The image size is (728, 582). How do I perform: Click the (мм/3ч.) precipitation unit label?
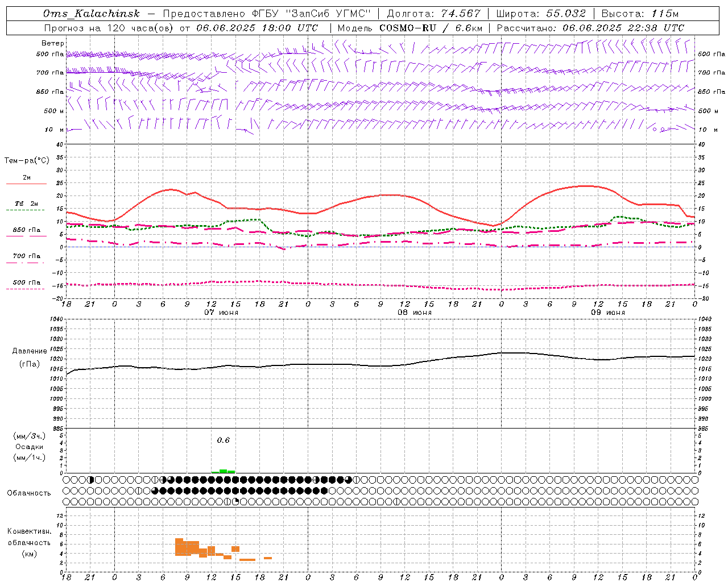tap(30, 436)
